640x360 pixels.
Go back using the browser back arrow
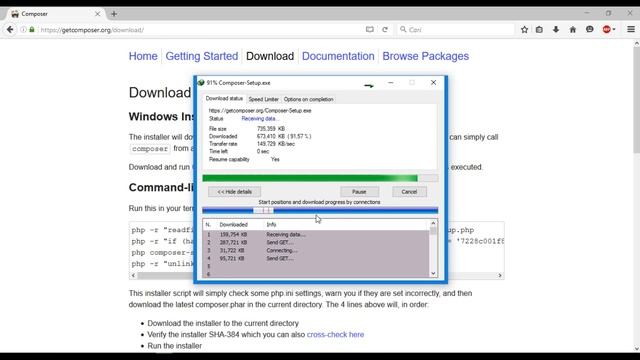[x=10, y=29]
